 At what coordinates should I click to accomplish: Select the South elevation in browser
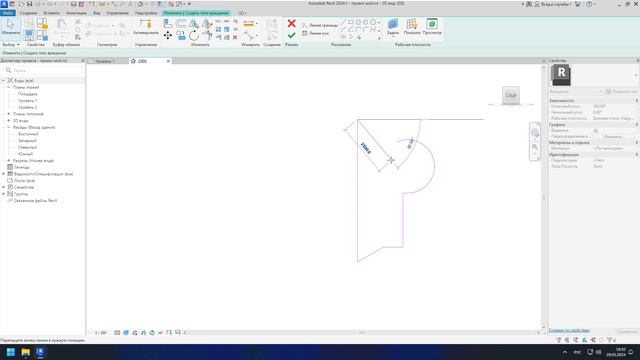pyautogui.click(x=25, y=154)
